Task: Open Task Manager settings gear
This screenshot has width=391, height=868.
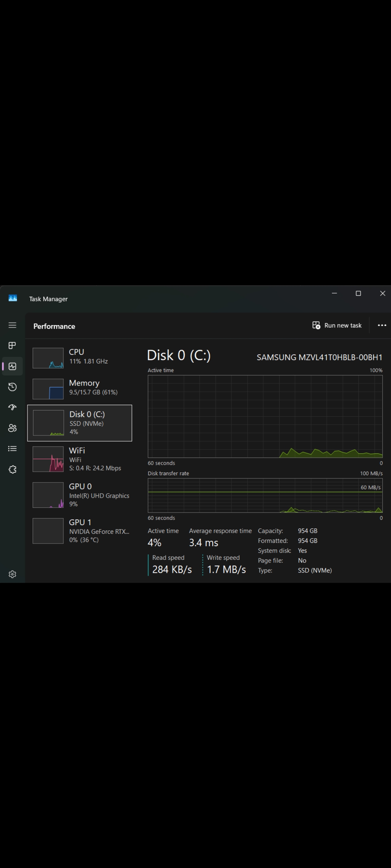Action: click(12, 574)
